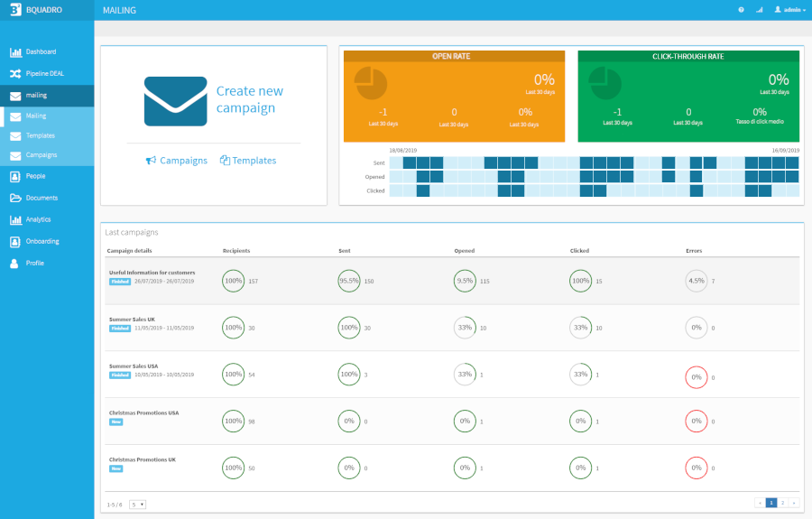Click the Documents folder icon
This screenshot has height=519, width=812.
coord(15,198)
